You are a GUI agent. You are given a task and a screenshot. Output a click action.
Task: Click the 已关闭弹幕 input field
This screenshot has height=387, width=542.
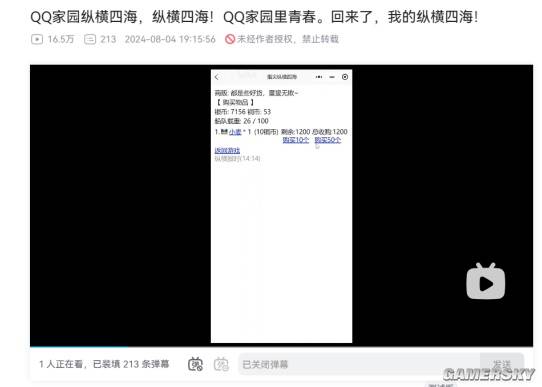[359, 364]
